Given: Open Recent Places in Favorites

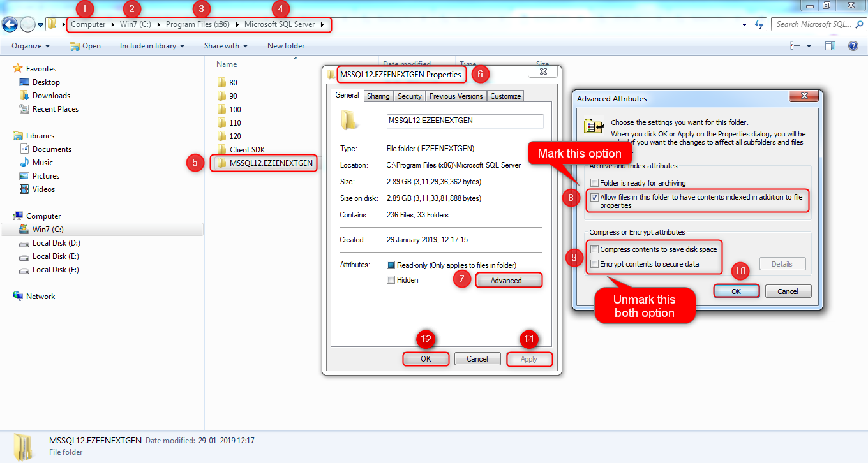Looking at the screenshot, I should [x=56, y=109].
